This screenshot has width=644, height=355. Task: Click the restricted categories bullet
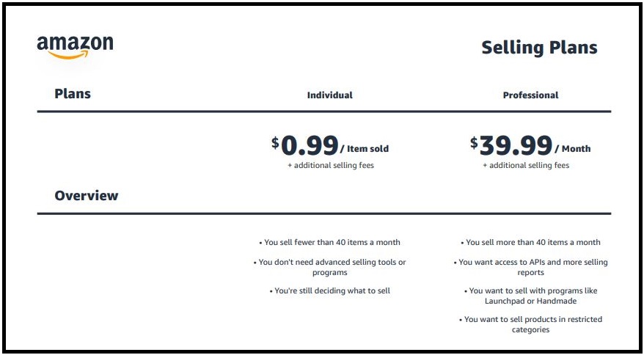[x=530, y=324]
